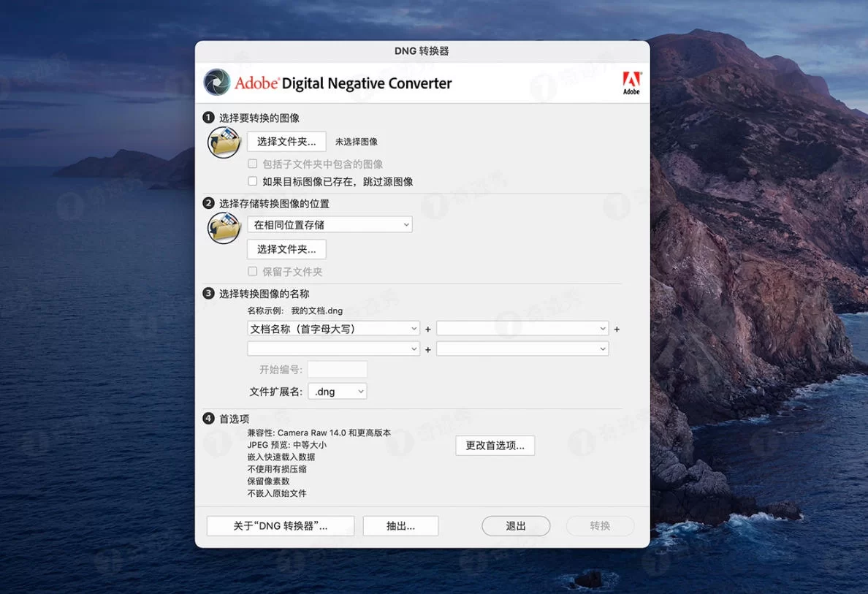
Task: Click the folder icon under section 2
Action: click(224, 227)
